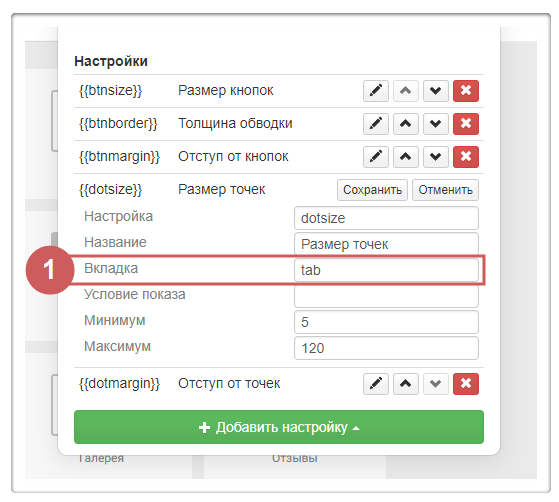Move btnsize setting down
The width and height of the screenshot is (559, 502).
coord(436,91)
